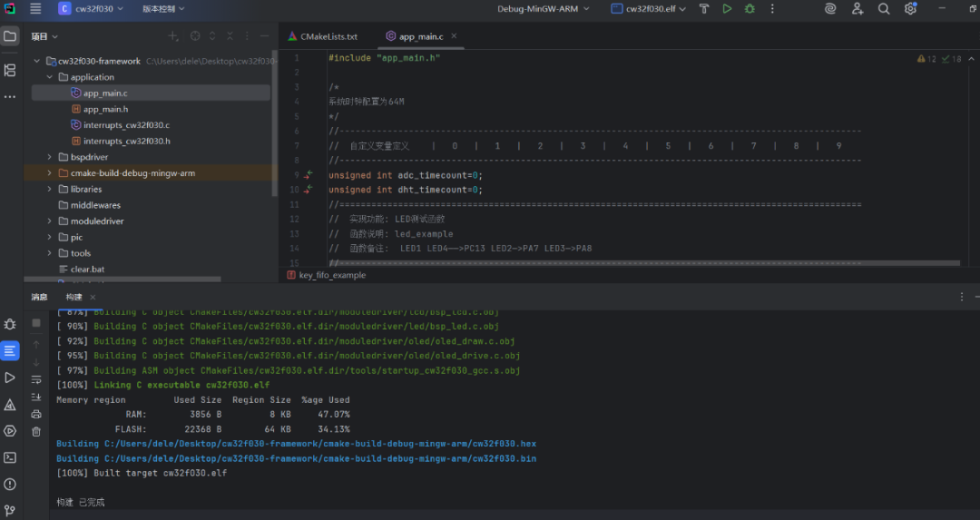Toggle scroll to end in build output

36,397
